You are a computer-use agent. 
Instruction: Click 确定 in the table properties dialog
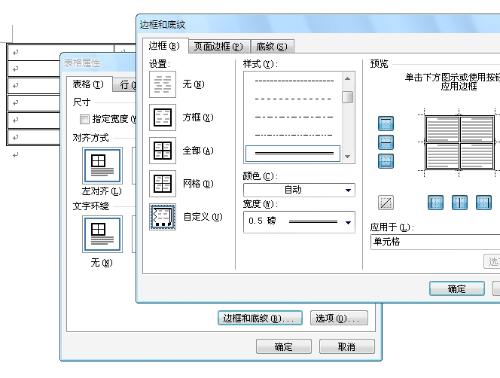pos(284,347)
